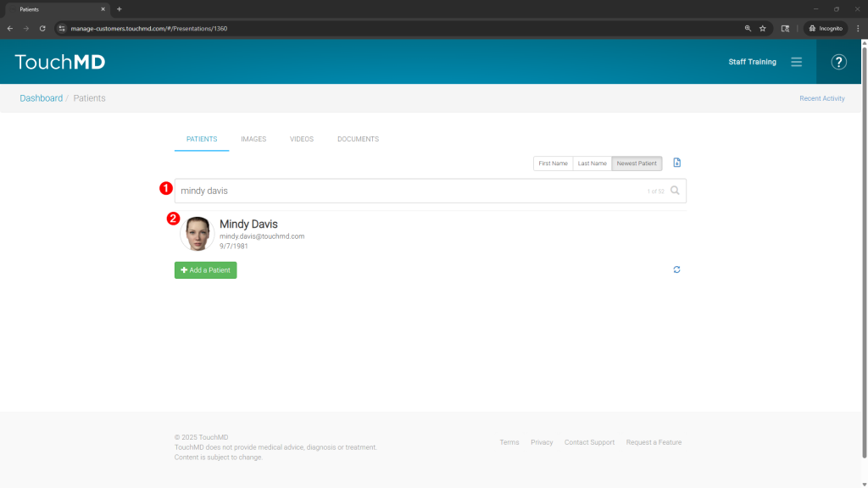Open the Documents tab
The height and width of the screenshot is (488, 868).
[358, 139]
